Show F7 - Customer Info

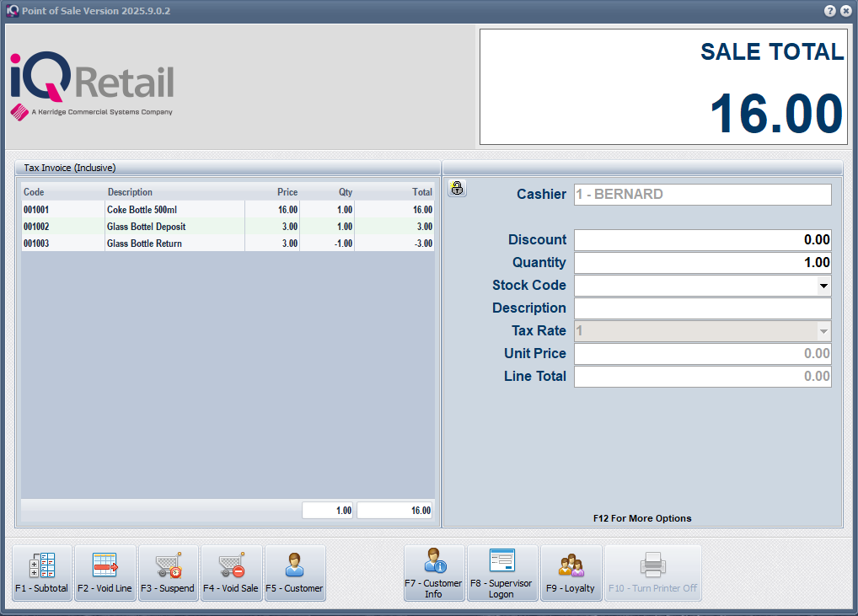point(435,573)
